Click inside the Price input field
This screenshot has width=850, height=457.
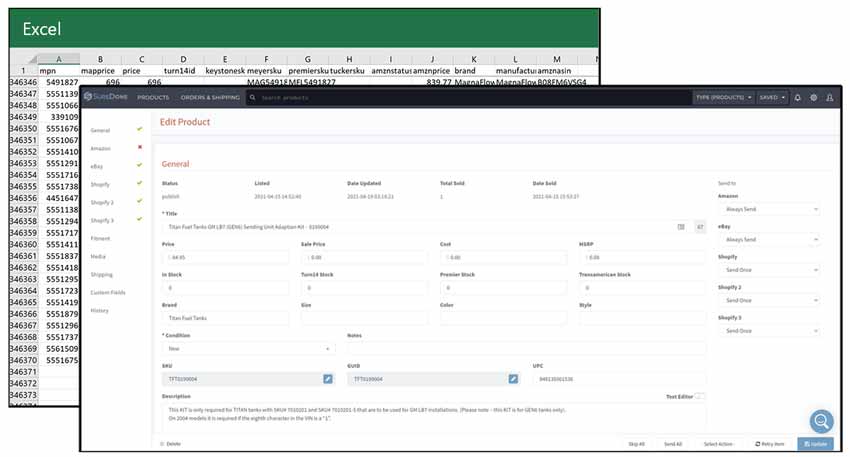point(225,258)
